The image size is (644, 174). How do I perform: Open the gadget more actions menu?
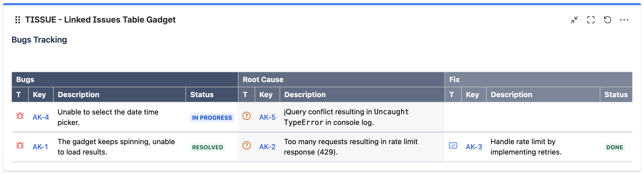click(x=624, y=20)
